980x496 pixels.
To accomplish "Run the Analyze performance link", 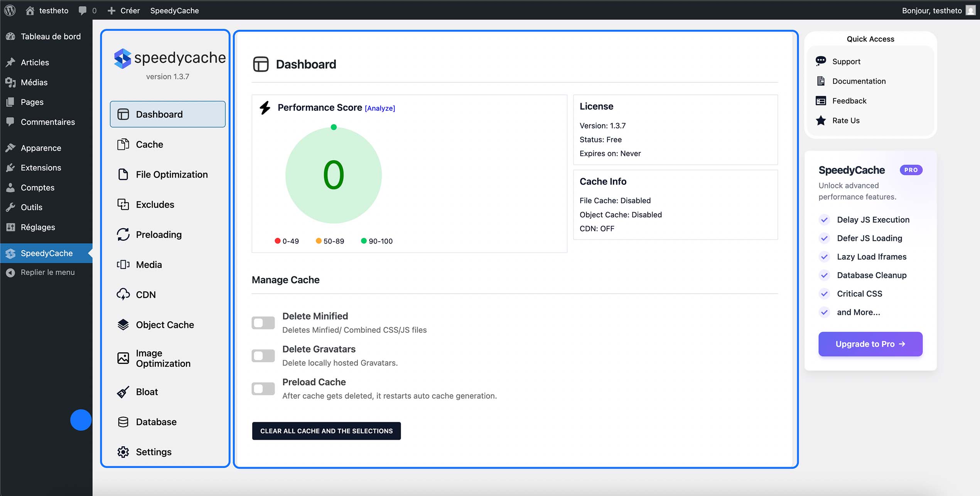I will click(x=380, y=108).
